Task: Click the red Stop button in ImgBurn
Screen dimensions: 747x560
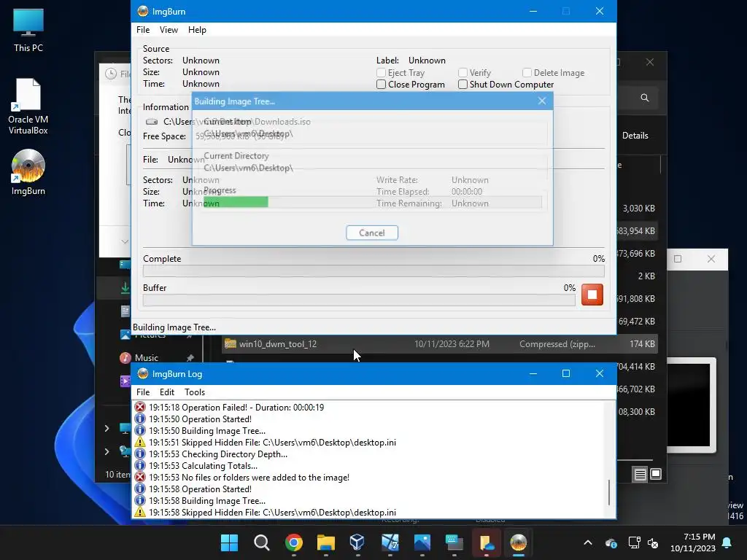Action: [592, 295]
